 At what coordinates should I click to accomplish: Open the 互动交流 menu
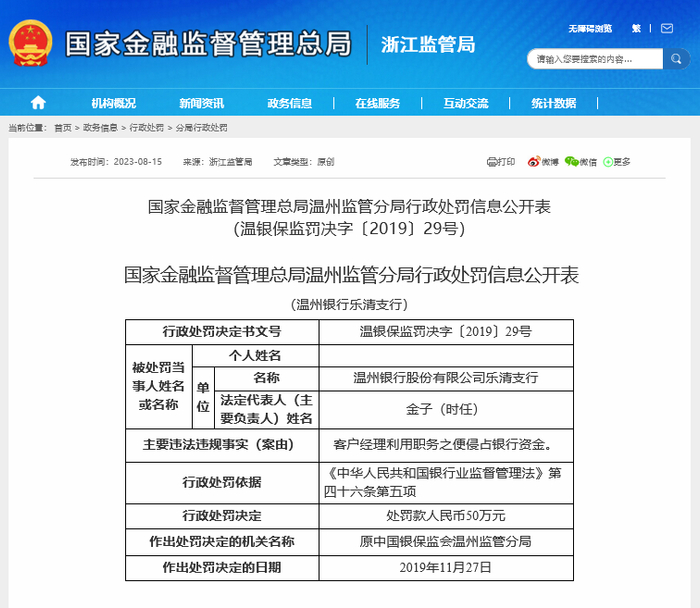466,103
